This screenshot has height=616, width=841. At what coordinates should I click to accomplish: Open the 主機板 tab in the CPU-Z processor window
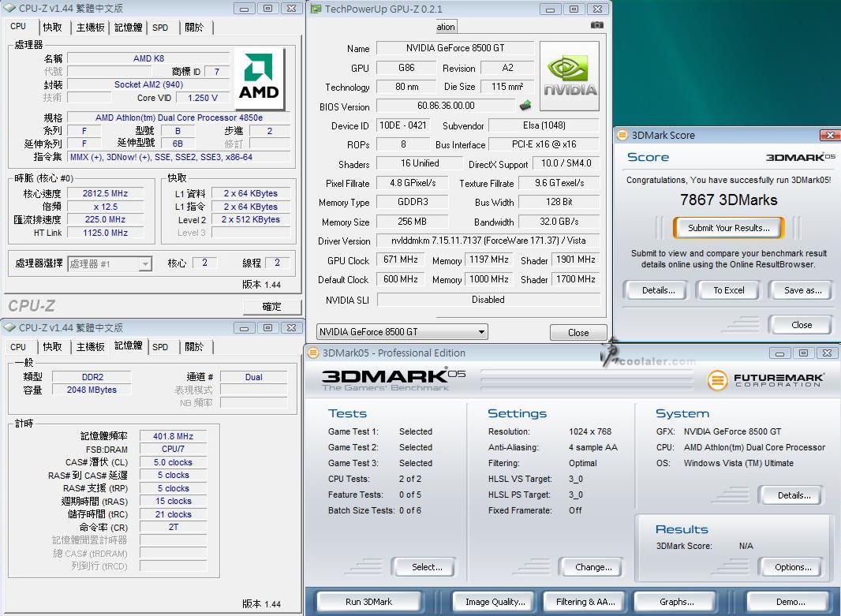[x=90, y=27]
